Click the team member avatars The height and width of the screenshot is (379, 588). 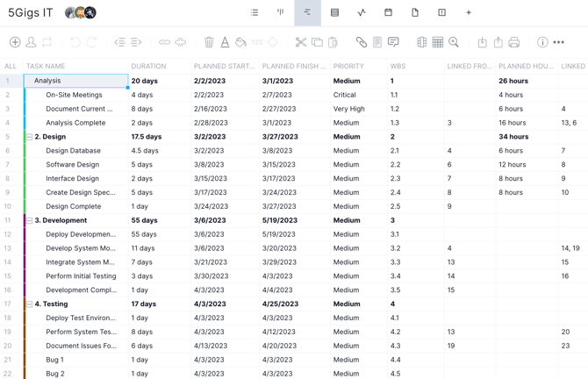tap(81, 13)
